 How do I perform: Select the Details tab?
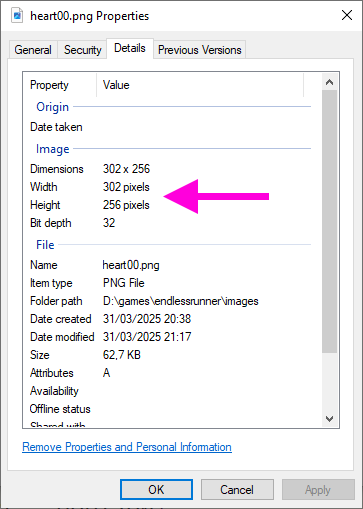pos(130,48)
